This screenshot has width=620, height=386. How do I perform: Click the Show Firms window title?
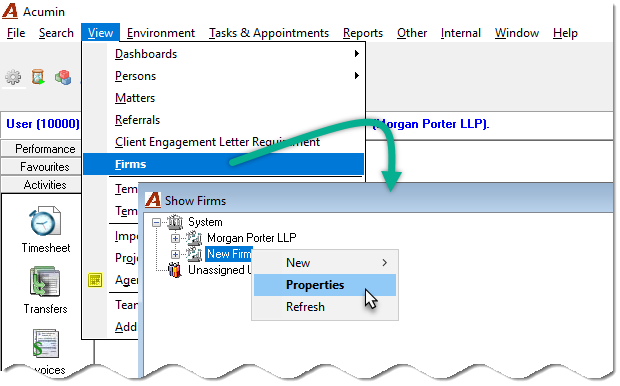pyautogui.click(x=195, y=201)
